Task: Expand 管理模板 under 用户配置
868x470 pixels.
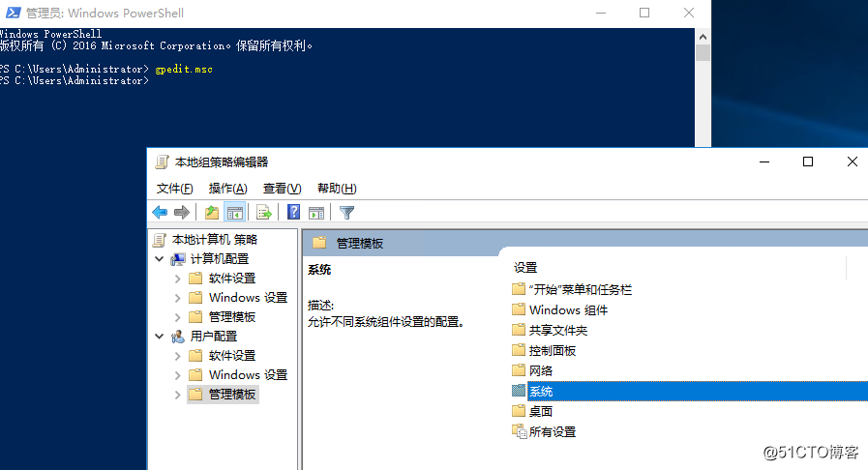Action: point(178,395)
